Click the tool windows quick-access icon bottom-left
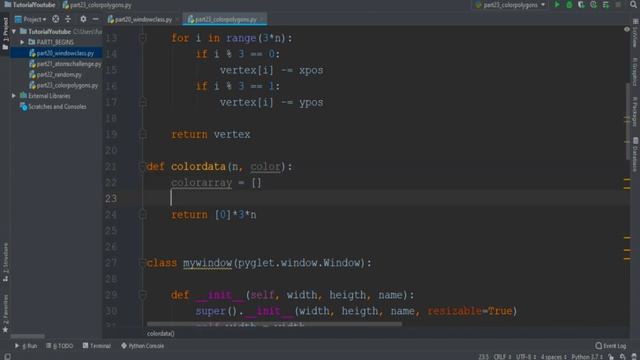The image size is (640, 360). click(7, 356)
